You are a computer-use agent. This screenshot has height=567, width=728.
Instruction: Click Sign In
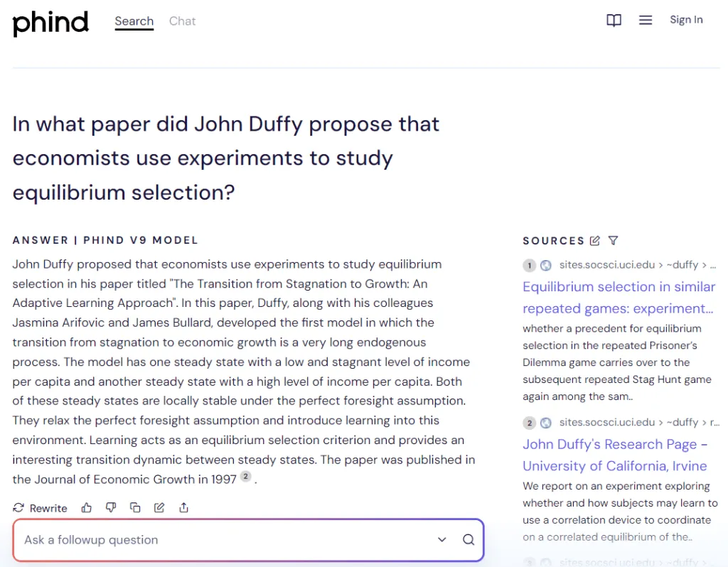[x=686, y=20]
